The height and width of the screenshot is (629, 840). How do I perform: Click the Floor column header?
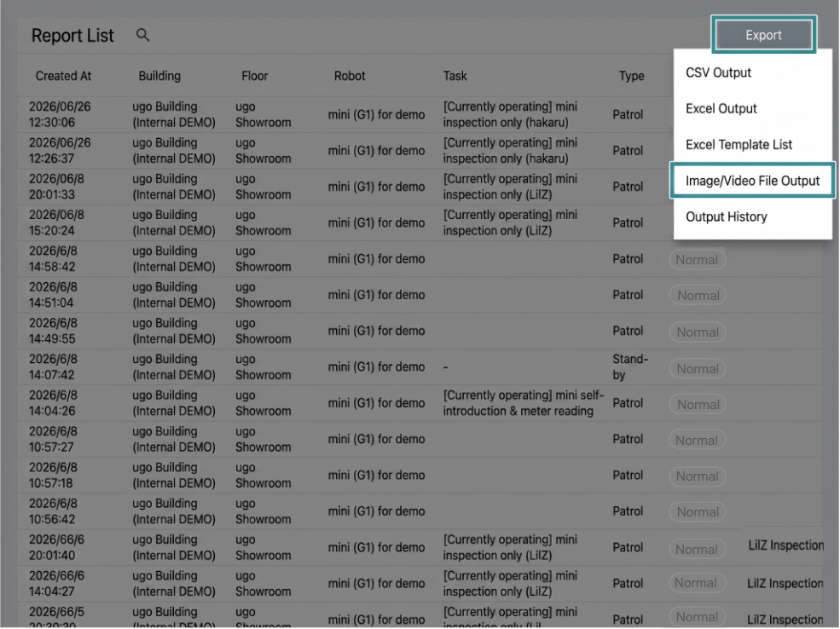tap(254, 76)
